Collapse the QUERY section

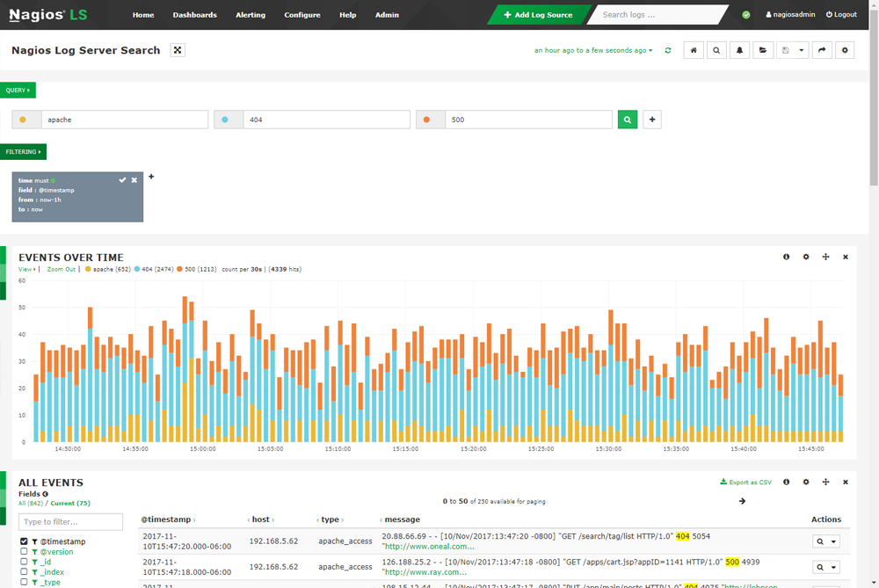click(x=18, y=91)
